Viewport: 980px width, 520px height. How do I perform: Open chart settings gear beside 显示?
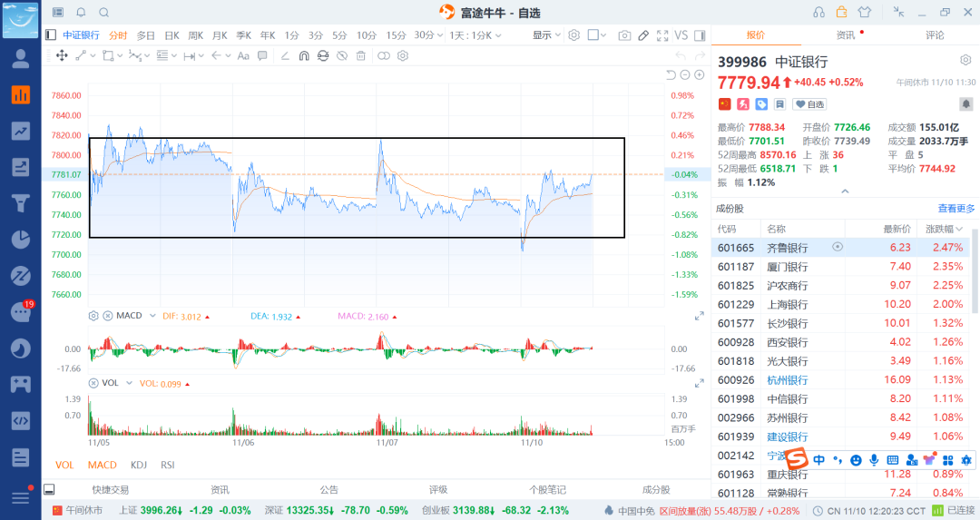(x=573, y=35)
